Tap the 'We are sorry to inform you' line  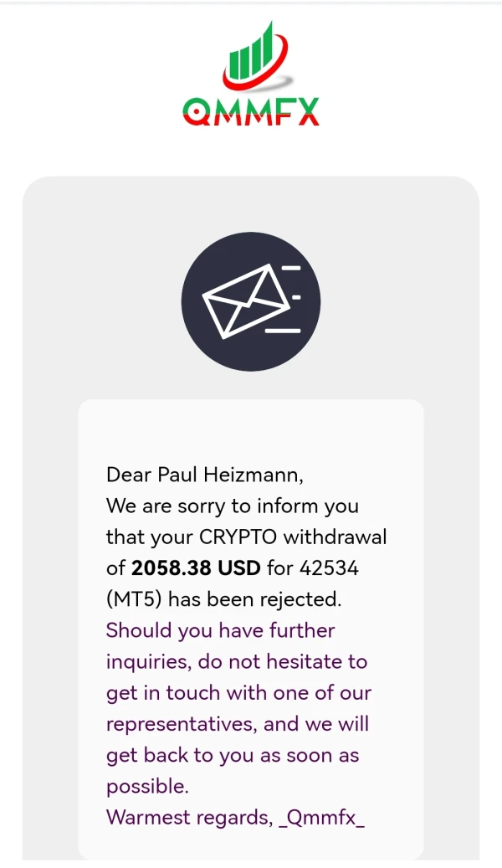coord(232,506)
